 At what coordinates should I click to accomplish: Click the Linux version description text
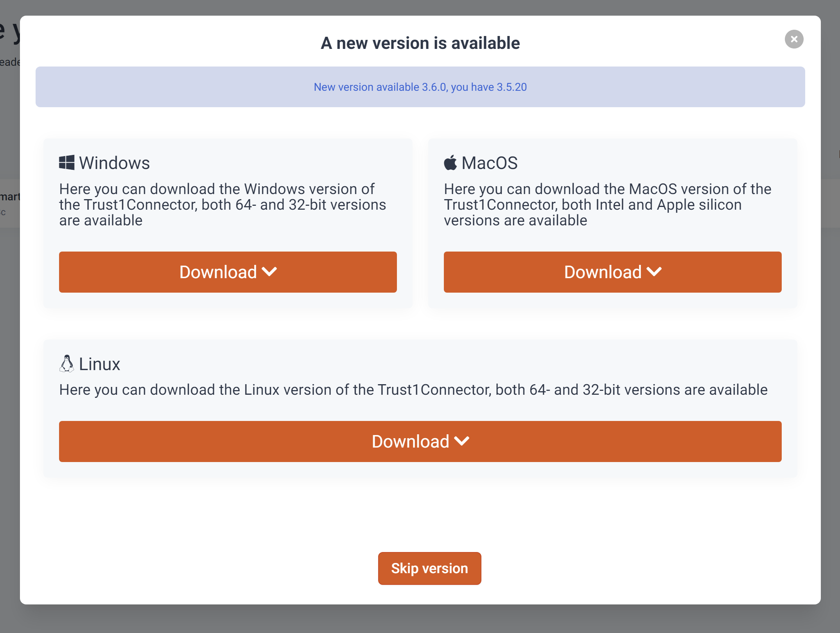coord(413,390)
